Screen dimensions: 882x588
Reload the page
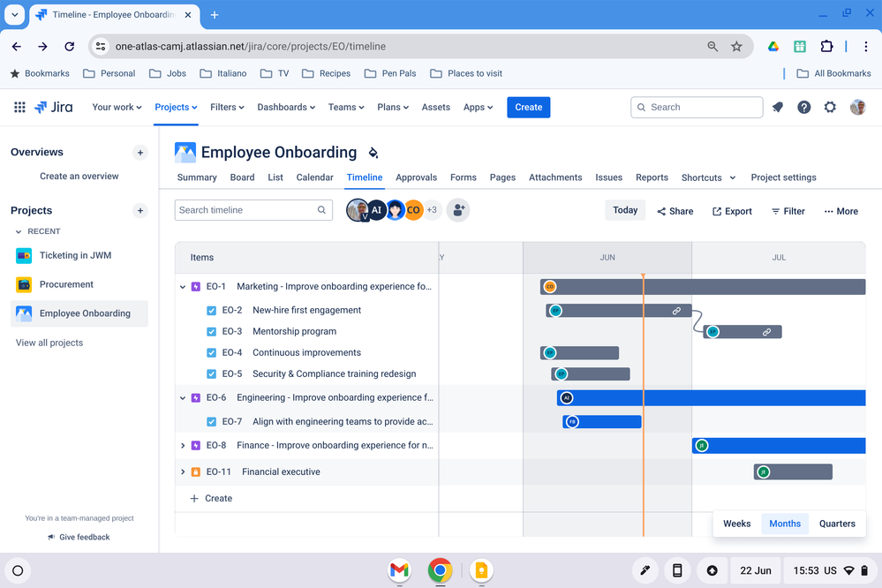69,47
